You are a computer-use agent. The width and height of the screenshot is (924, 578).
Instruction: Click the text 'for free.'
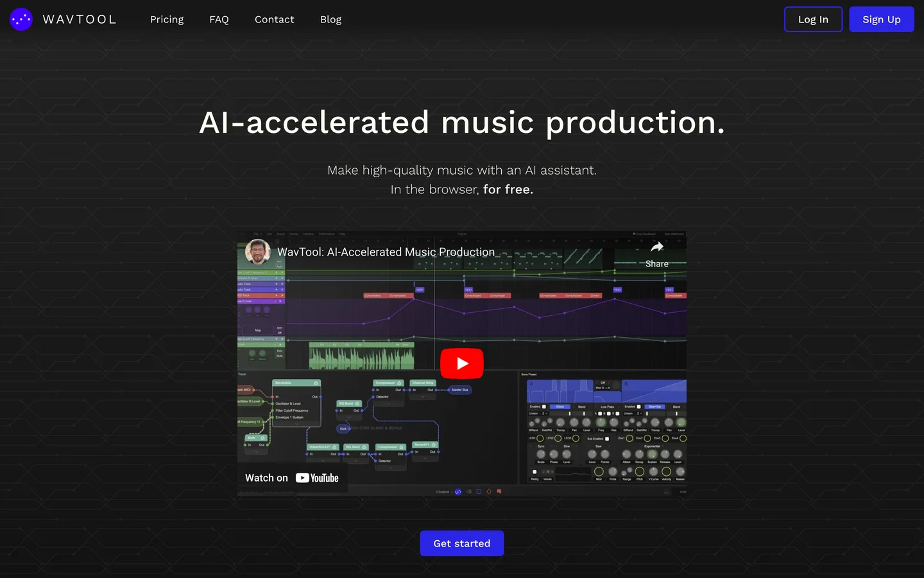(508, 189)
